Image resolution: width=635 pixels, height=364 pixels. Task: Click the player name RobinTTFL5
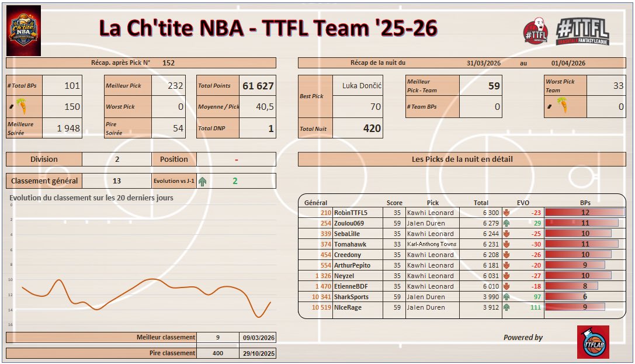[351, 213]
